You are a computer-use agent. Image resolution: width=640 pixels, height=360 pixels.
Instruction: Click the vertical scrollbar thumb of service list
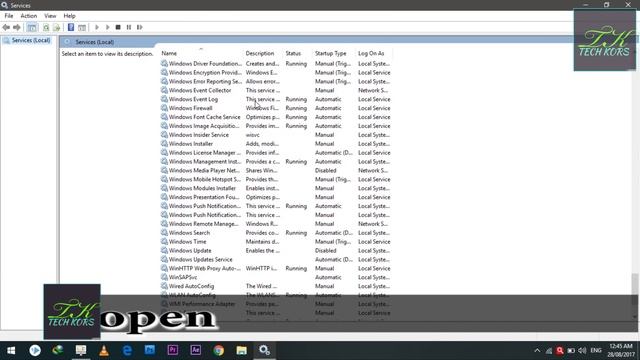tap(635, 289)
